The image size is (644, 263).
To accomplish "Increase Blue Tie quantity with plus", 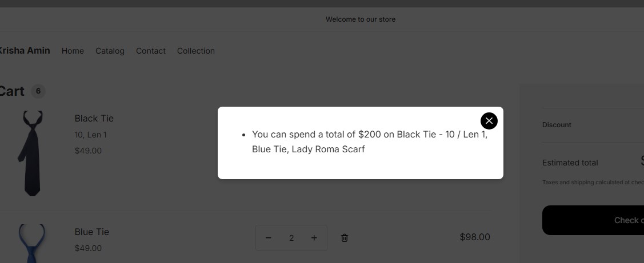I will (314, 238).
